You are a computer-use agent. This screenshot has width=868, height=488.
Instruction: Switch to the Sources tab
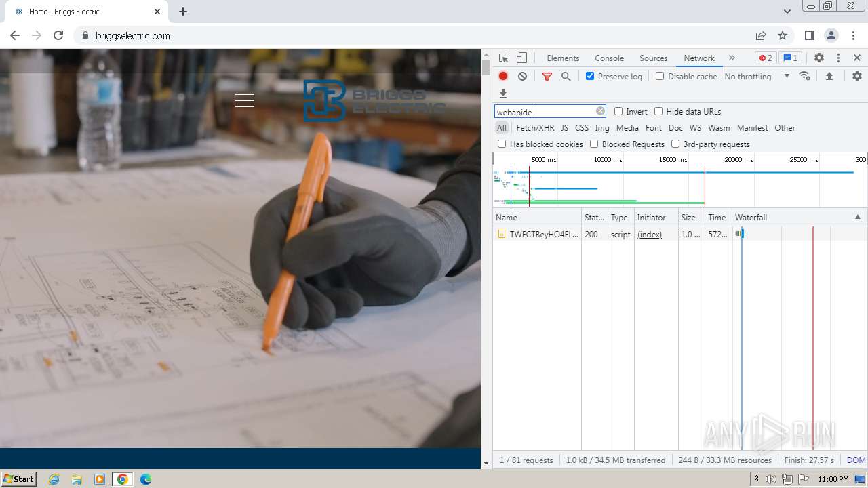(x=654, y=58)
